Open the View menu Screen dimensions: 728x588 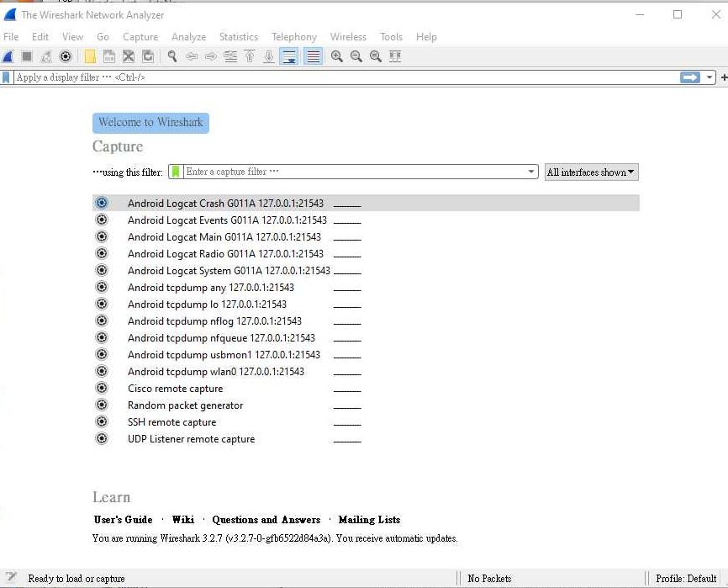(x=72, y=37)
